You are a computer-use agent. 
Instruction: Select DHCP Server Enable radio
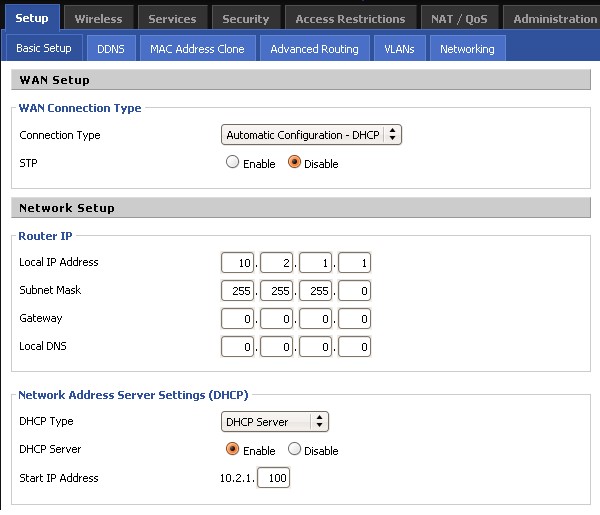click(x=232, y=449)
